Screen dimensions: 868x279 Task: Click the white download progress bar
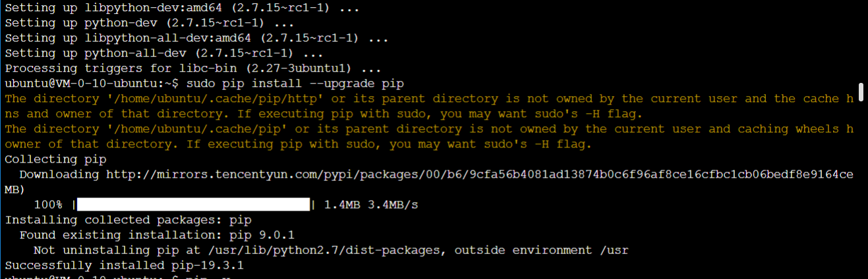(194, 205)
